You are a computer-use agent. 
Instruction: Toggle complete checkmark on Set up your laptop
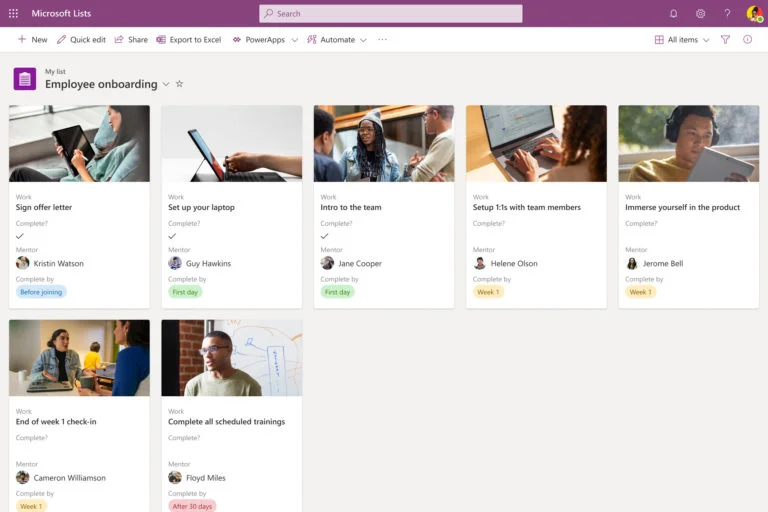point(172,236)
